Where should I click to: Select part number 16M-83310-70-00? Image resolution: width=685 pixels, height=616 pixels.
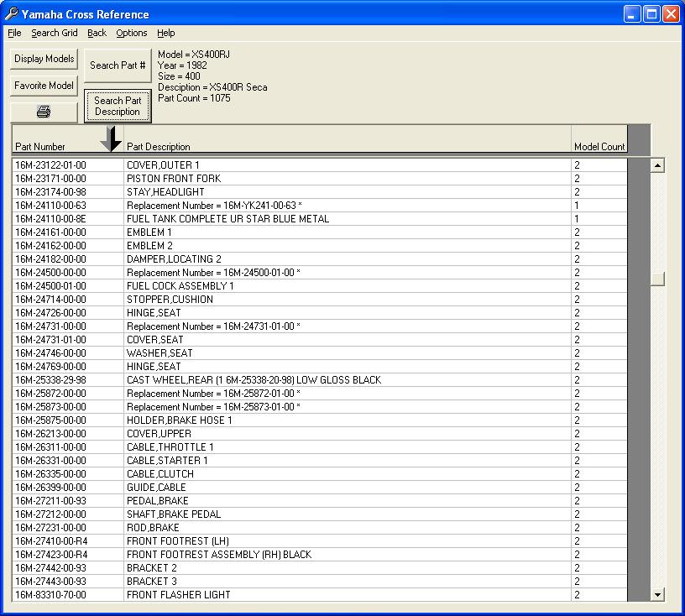50,594
